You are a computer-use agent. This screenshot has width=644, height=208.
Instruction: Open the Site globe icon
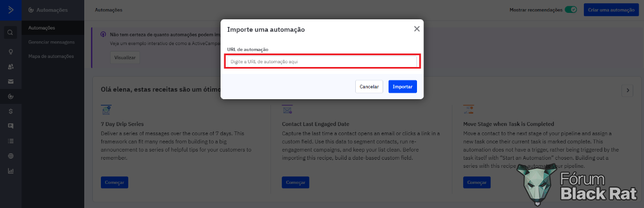(11, 156)
